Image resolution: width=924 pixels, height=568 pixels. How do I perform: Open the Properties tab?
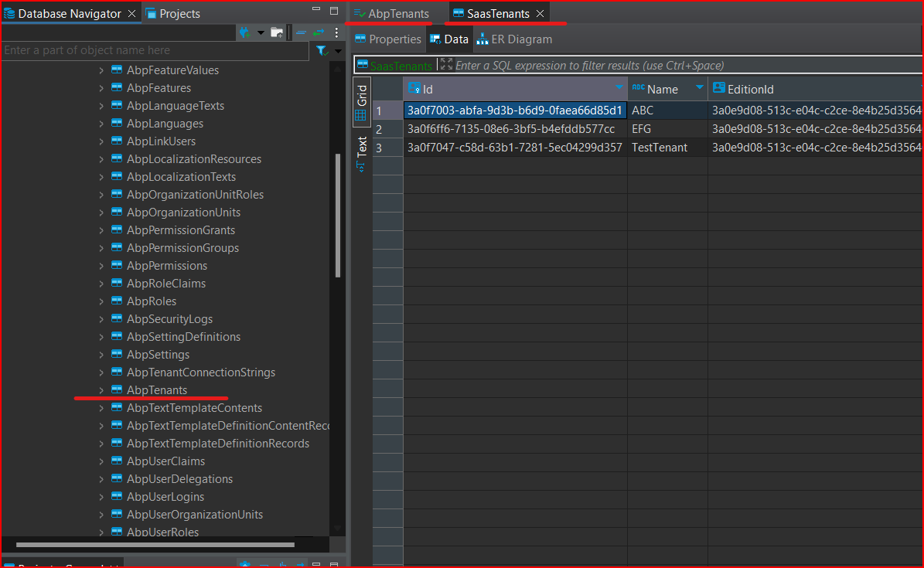pos(387,39)
